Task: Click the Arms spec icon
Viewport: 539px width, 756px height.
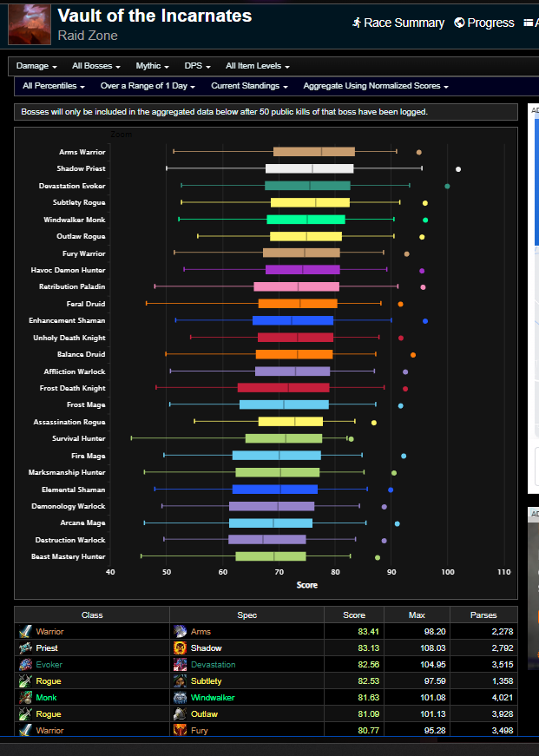Action: [x=180, y=632]
